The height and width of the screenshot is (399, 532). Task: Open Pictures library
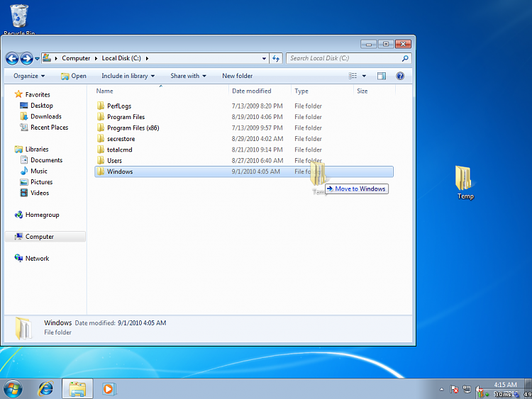[36, 182]
